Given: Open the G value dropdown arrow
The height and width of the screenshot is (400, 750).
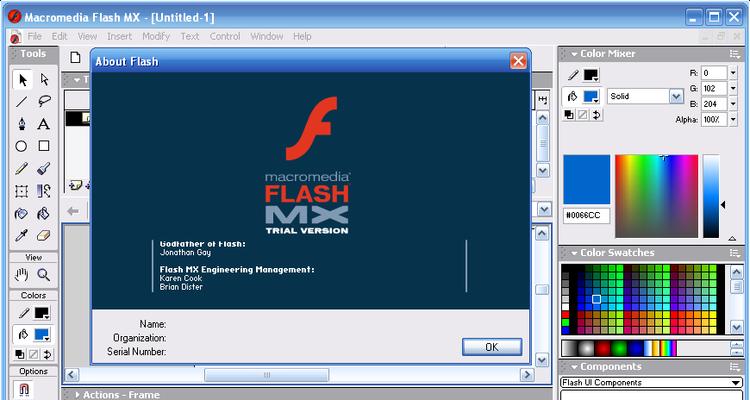Looking at the screenshot, I should pos(733,89).
